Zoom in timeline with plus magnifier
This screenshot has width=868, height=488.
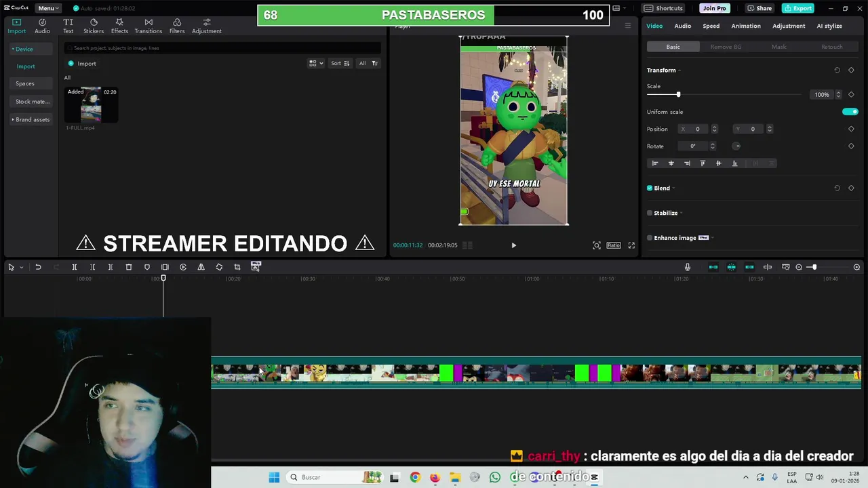(x=856, y=267)
